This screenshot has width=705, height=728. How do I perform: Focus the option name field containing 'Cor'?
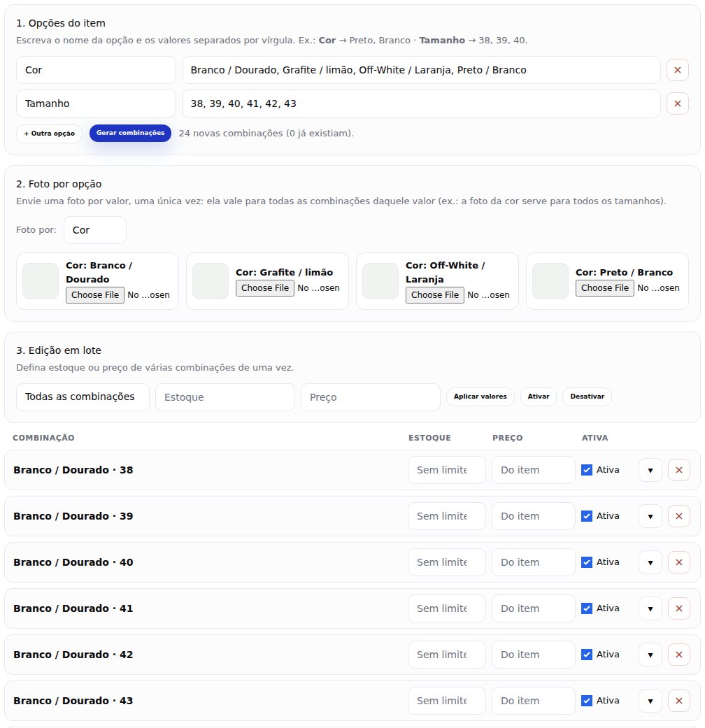(96, 70)
